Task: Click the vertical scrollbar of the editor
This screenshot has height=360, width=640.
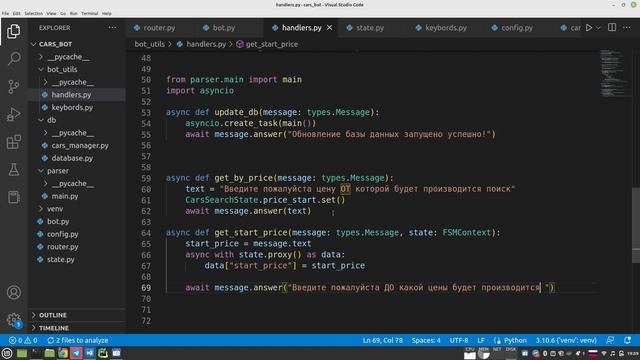Action: point(636,225)
